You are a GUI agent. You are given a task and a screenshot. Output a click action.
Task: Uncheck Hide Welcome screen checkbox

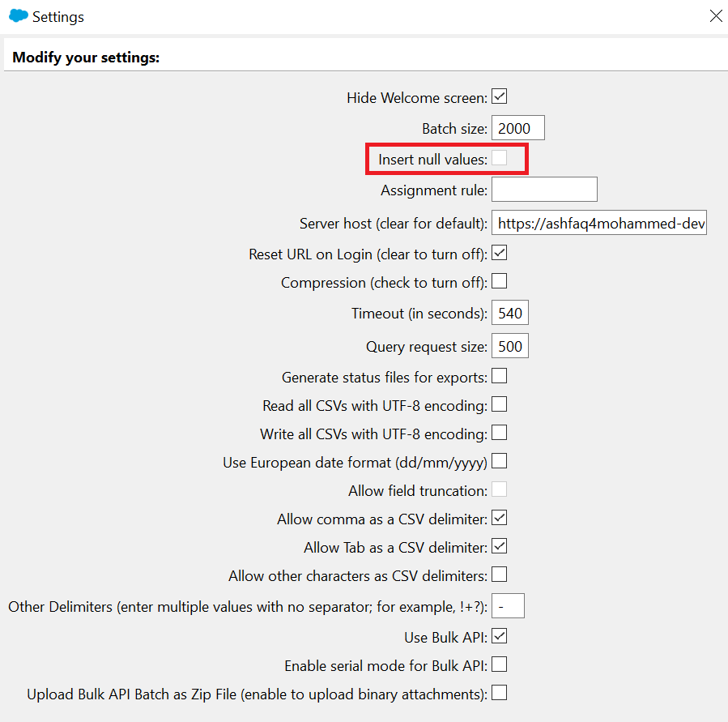(x=499, y=96)
